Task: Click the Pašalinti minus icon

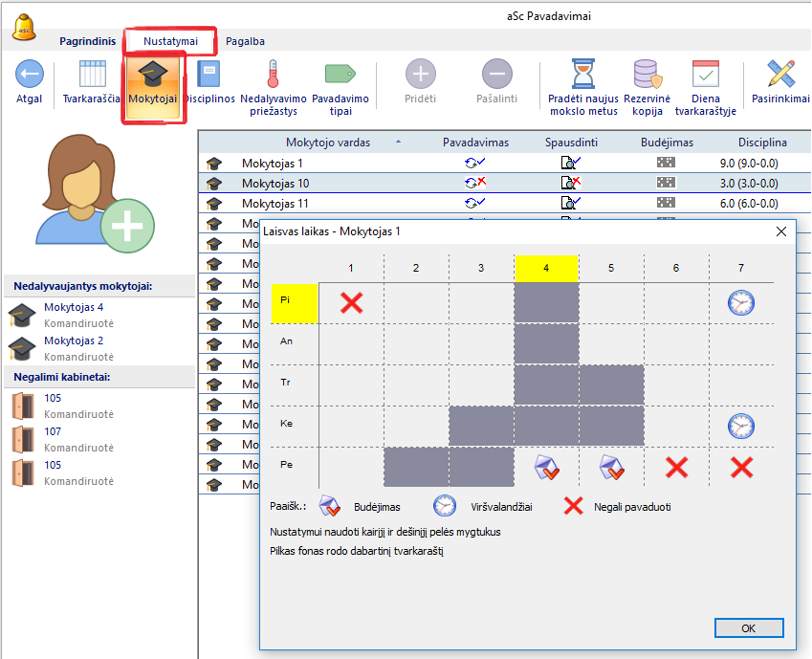Action: pos(497,74)
